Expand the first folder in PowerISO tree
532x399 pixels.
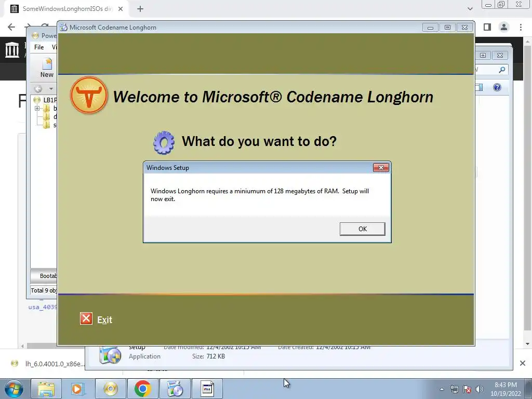pyautogui.click(x=37, y=109)
